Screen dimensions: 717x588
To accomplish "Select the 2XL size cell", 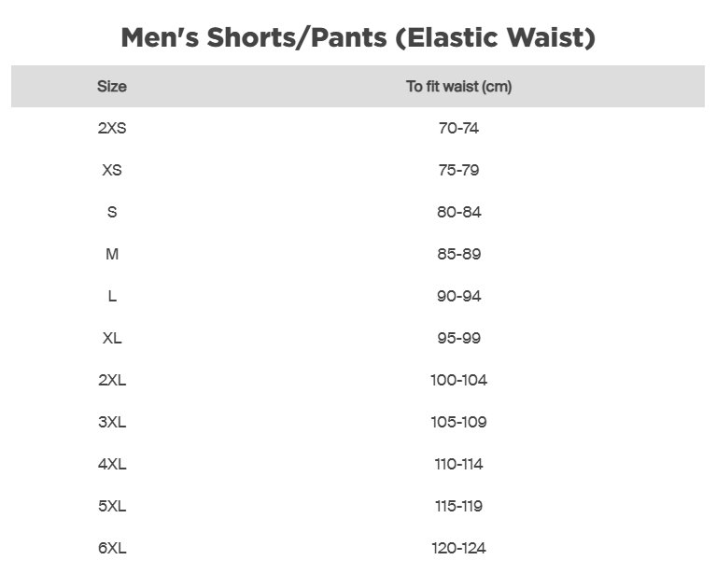I will (x=112, y=380).
